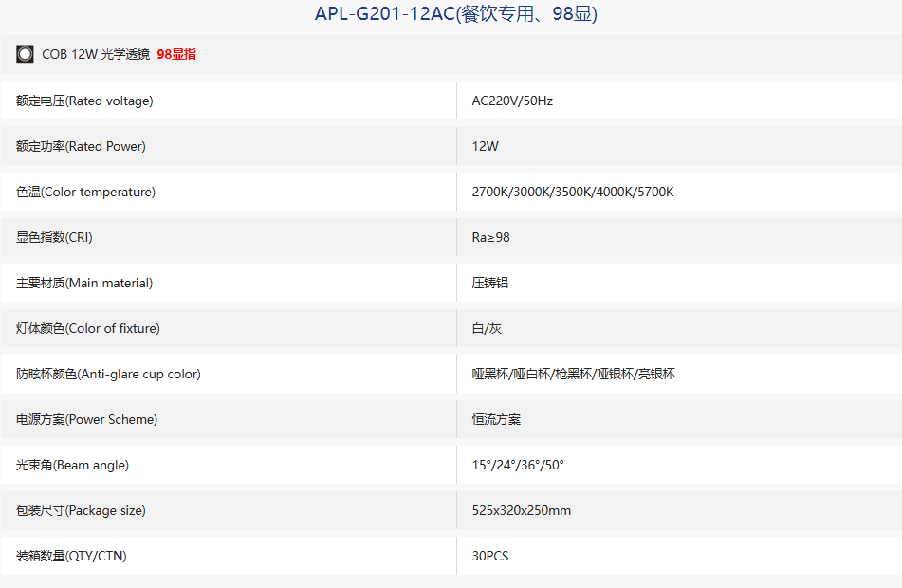Select the 额定电压(Rated voltage) label
The height and width of the screenshot is (588, 902).
coord(84,101)
